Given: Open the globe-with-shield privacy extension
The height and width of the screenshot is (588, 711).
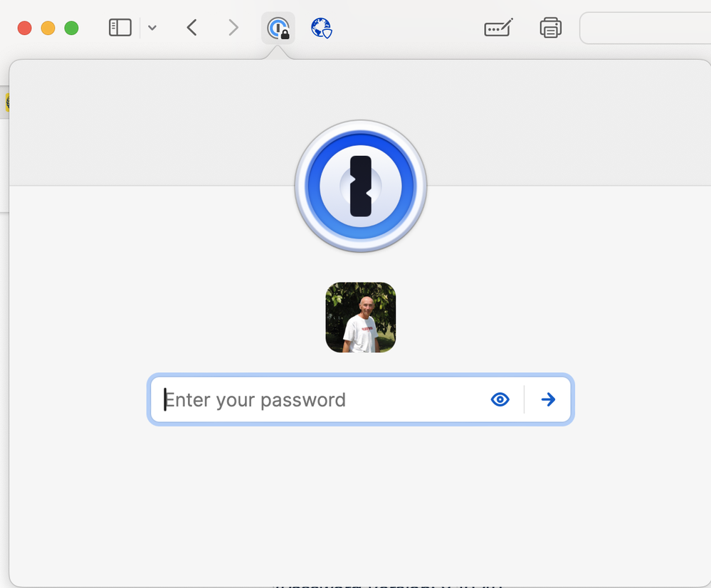Looking at the screenshot, I should tap(322, 28).
